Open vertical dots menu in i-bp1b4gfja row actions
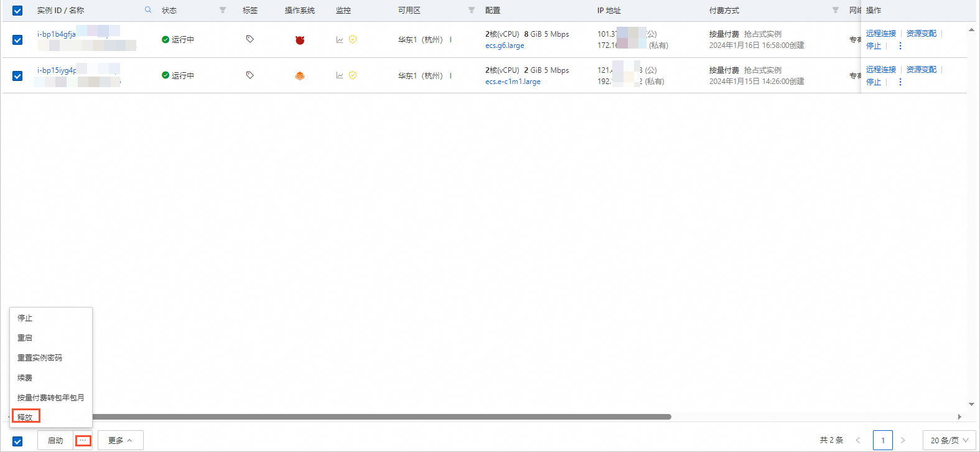Image resolution: width=980 pixels, height=452 pixels. click(x=900, y=46)
